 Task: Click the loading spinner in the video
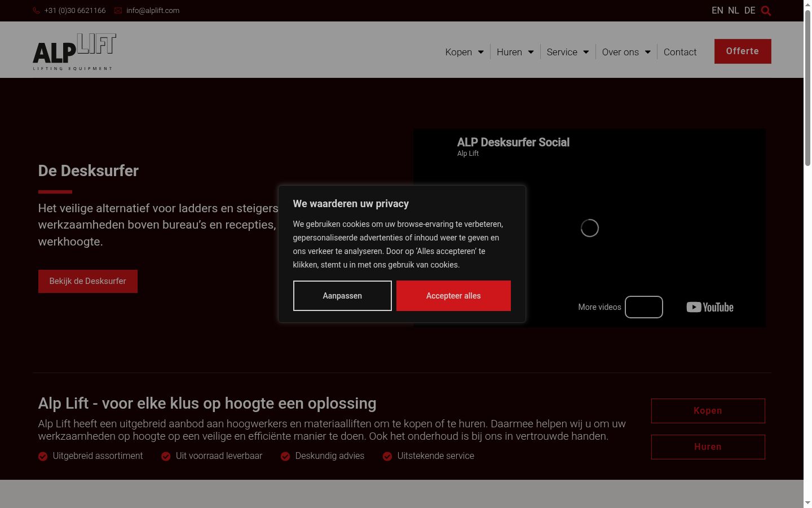coord(590,228)
